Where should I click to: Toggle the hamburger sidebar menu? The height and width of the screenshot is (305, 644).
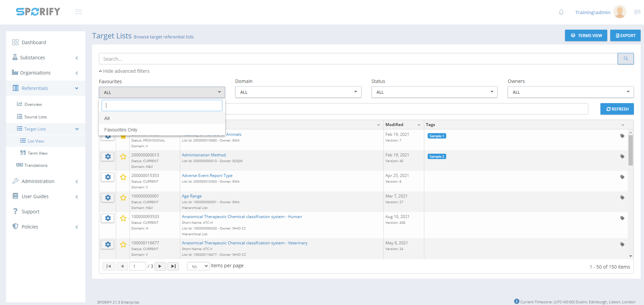pos(79,12)
